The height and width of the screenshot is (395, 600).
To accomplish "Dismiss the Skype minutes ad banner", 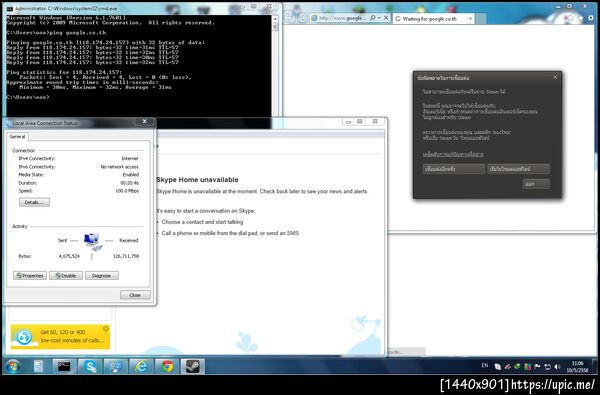I will (106, 328).
